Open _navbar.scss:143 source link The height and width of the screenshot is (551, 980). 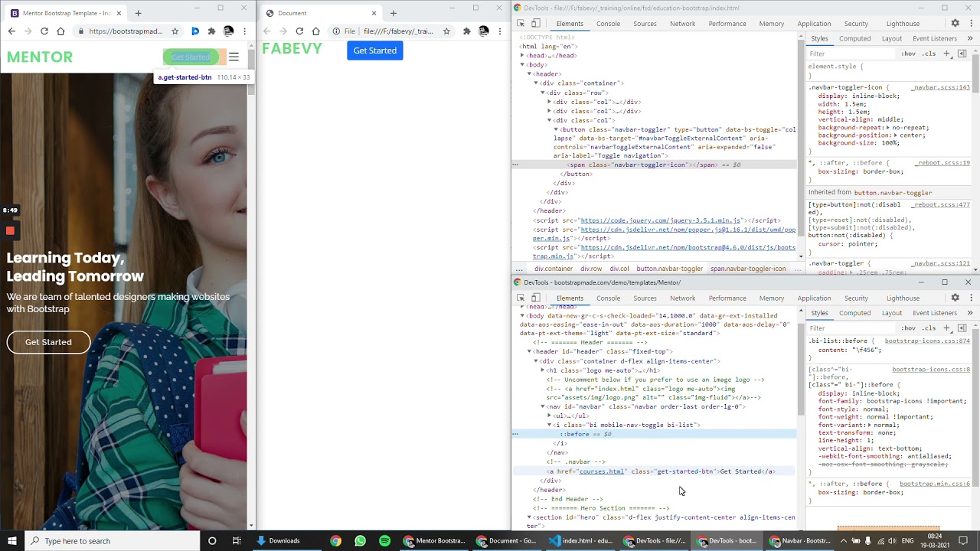tap(942, 87)
